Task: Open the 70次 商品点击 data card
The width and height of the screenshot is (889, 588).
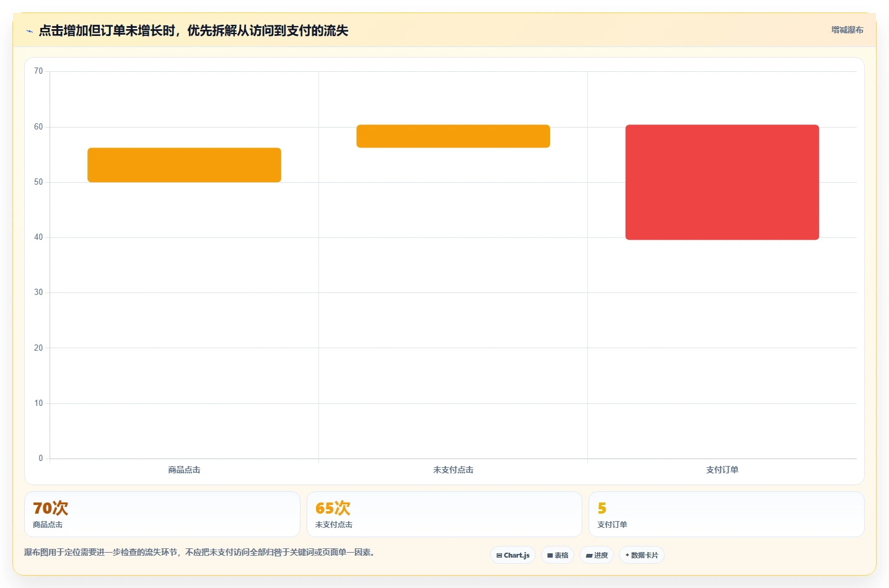Action: click(x=162, y=514)
